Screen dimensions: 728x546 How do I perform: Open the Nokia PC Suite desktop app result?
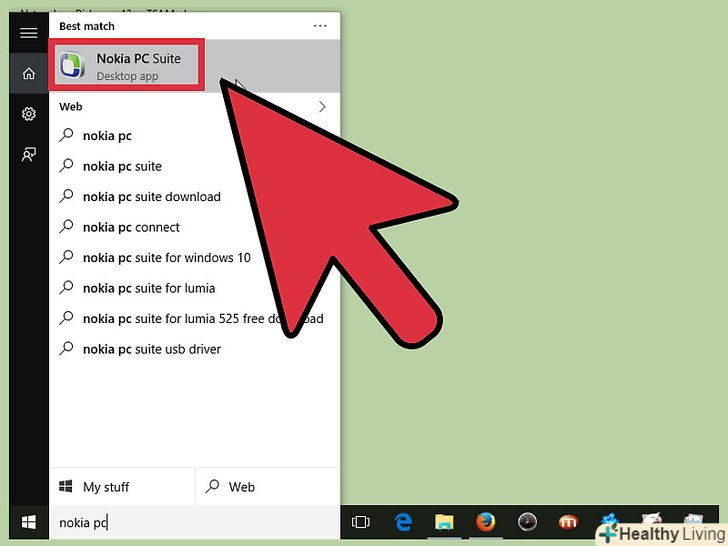[195, 65]
